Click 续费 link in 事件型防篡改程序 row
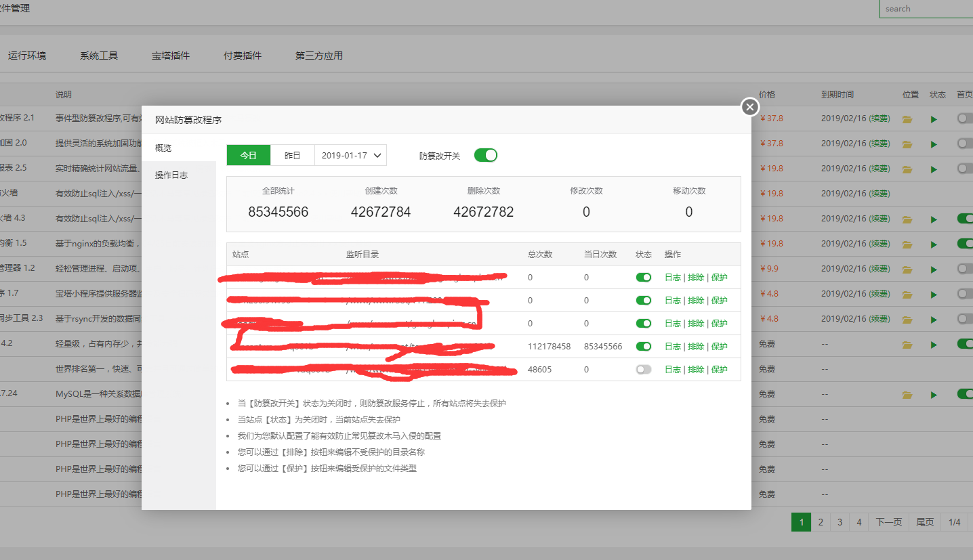This screenshot has width=973, height=560. (x=879, y=119)
